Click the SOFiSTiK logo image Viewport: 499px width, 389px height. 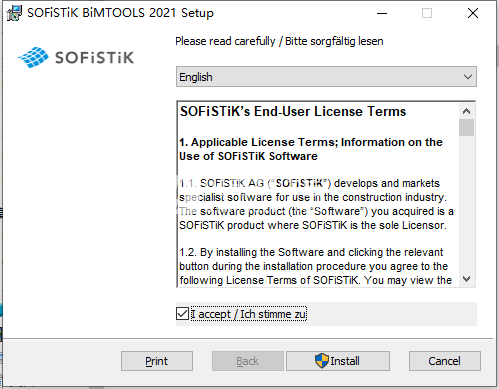coord(76,57)
